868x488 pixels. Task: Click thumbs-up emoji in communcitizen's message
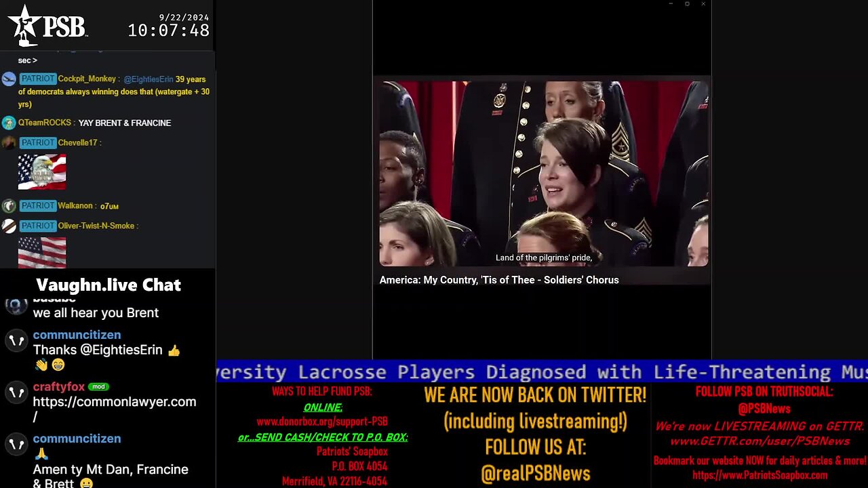pos(174,350)
